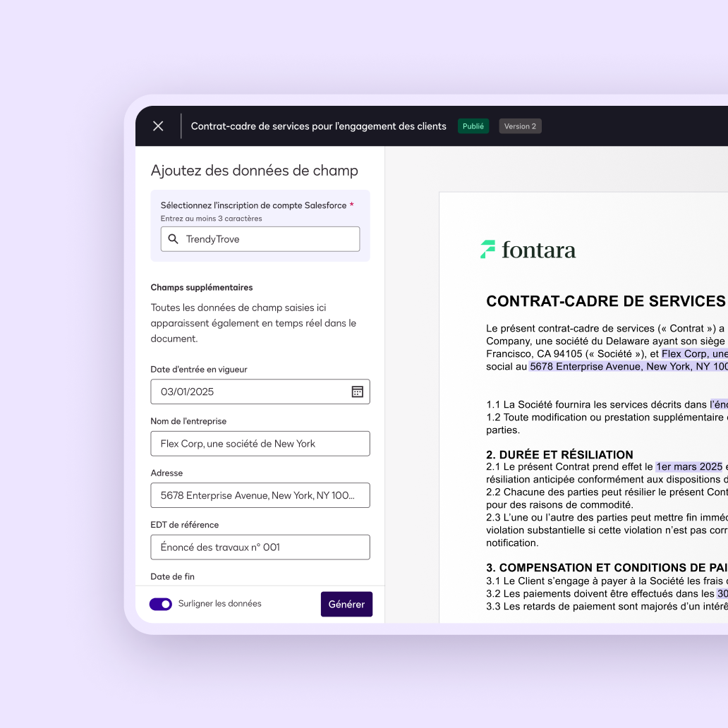Click the '3. COMPENSATION ET CONDITIONS' section heading
Viewport: 728px width, 728px height.
(607, 568)
